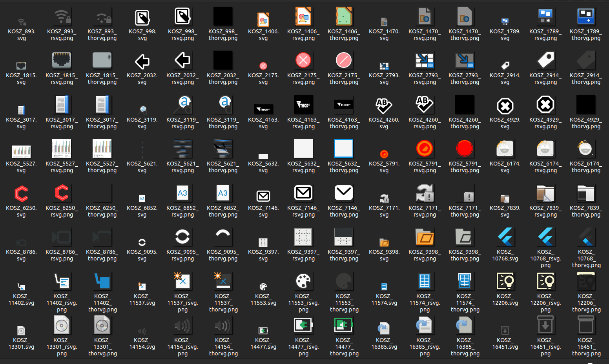Select the KOSZ_6852_rsvg.png A3 page file
609x364 pixels.
(x=182, y=193)
